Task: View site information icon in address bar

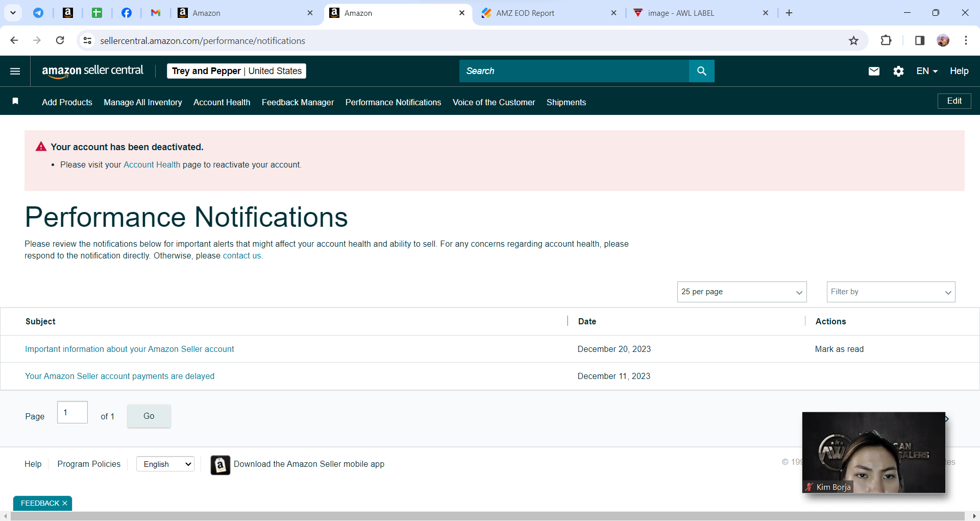Action: 88,40
